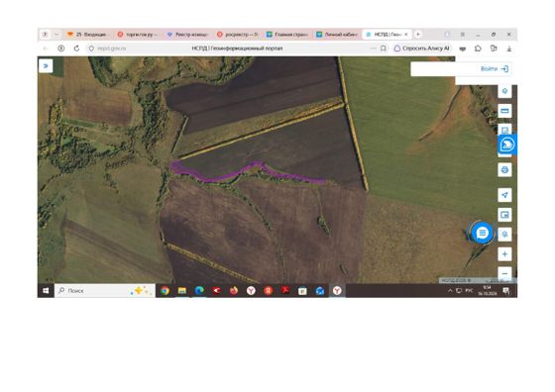Open a new browser tab with plus
The width and height of the screenshot is (555, 392).
(x=418, y=35)
